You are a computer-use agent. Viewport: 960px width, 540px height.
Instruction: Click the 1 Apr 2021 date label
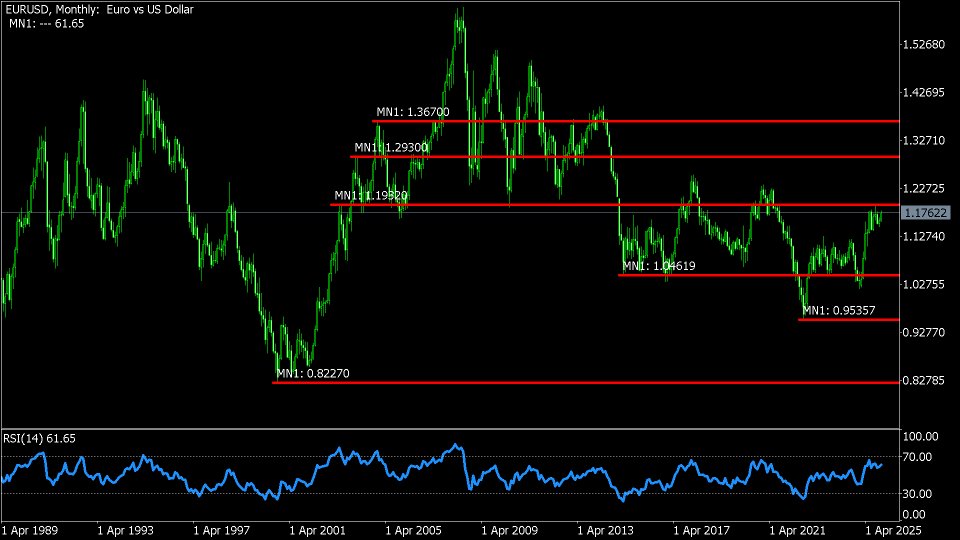797,530
